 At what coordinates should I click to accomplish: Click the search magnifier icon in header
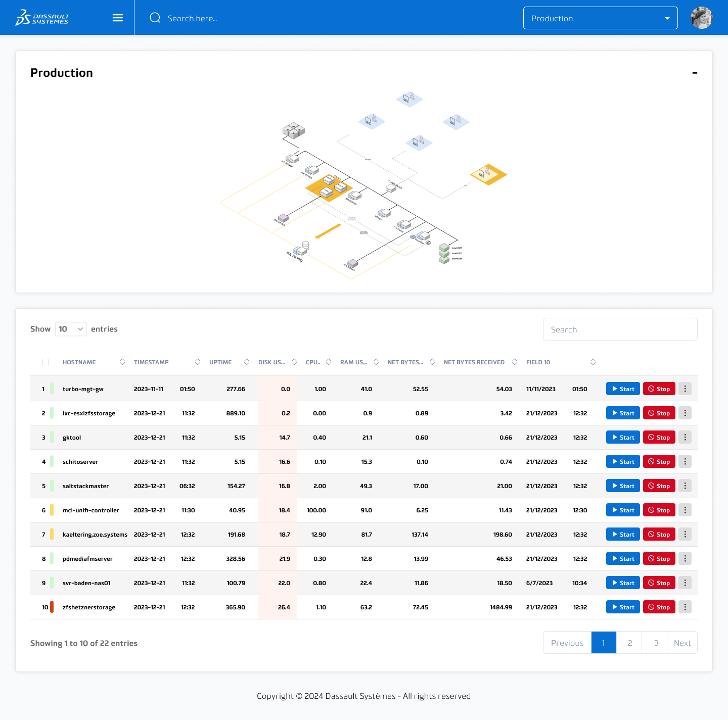[x=155, y=18]
